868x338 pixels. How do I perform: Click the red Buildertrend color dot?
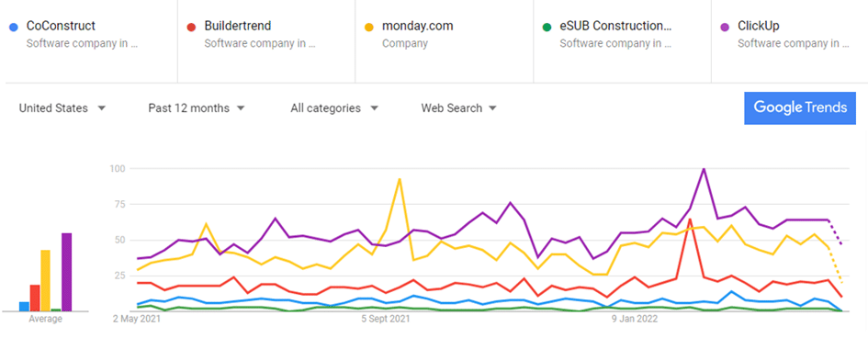pyautogui.click(x=192, y=27)
